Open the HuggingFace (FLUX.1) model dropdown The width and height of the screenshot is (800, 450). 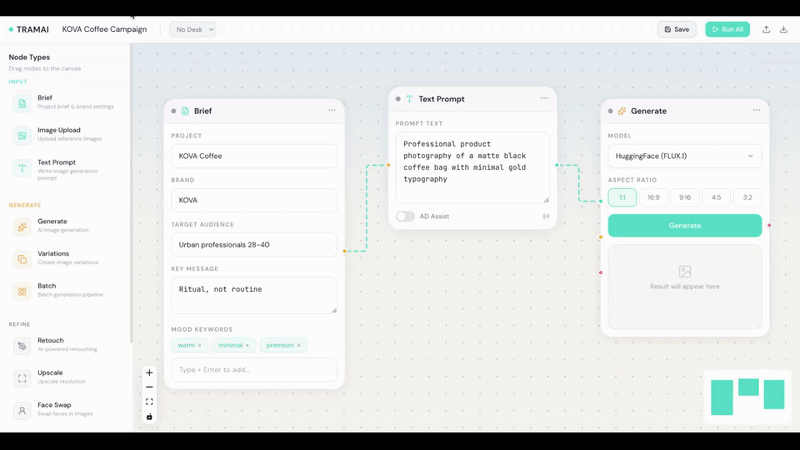[x=685, y=156]
